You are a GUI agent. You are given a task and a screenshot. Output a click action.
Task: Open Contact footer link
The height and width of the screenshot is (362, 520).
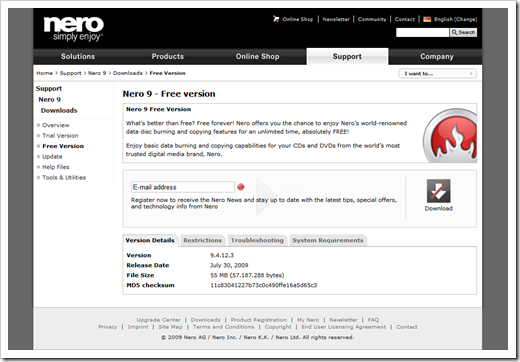tap(407, 327)
